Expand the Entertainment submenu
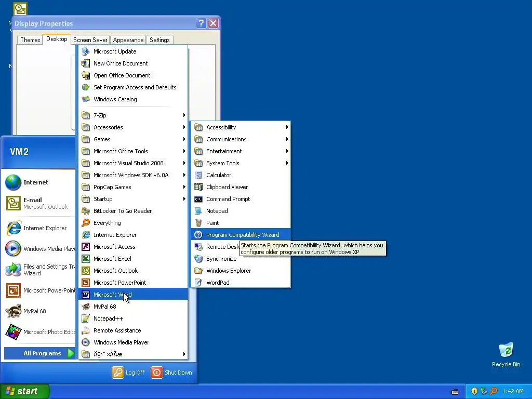 click(x=241, y=151)
